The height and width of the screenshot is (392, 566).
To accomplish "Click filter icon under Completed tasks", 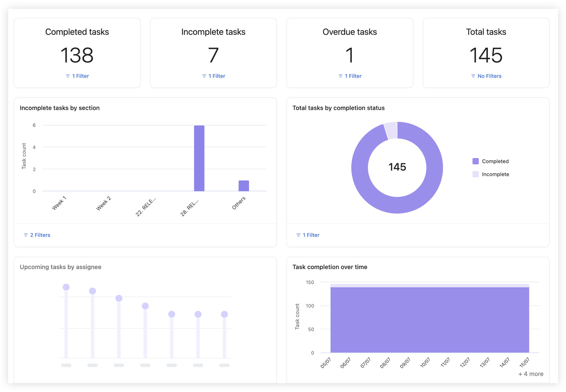I will click(68, 76).
